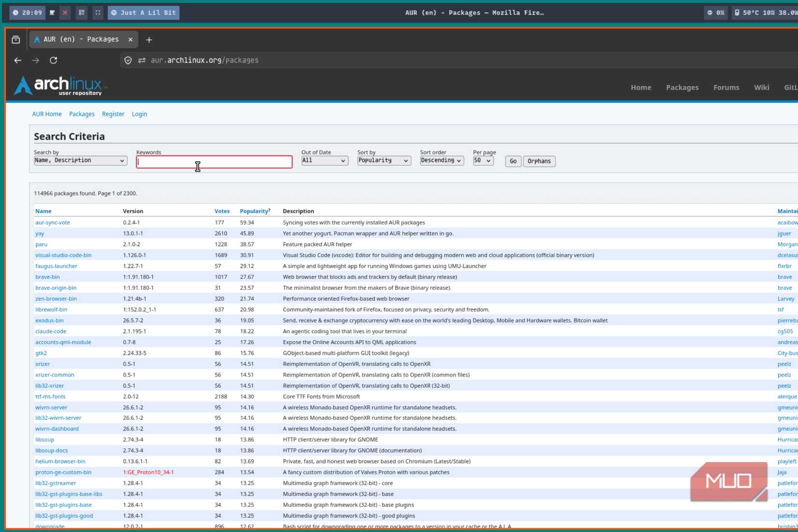The height and width of the screenshot is (532, 798).
Task: Click the address bar URL
Action: click(x=205, y=60)
